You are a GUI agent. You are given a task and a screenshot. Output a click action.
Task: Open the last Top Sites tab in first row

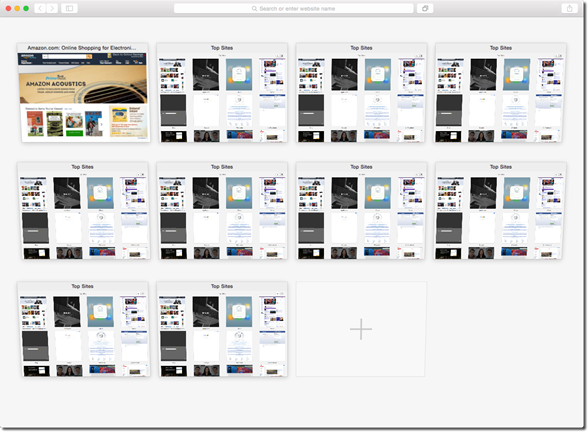(x=501, y=93)
